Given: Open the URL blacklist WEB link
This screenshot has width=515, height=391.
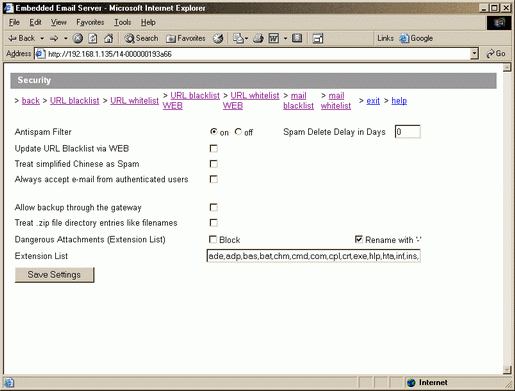Looking at the screenshot, I should click(x=191, y=101).
